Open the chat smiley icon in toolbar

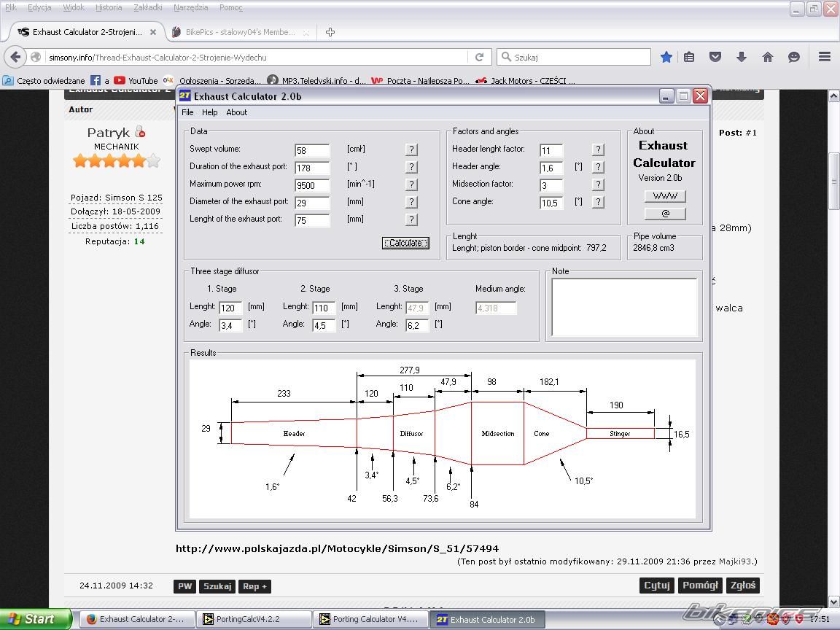click(794, 57)
